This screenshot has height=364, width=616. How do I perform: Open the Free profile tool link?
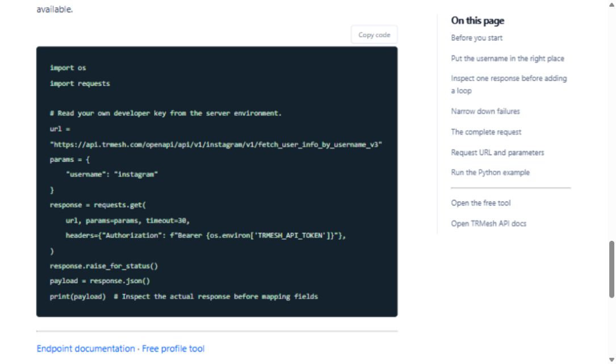173,349
